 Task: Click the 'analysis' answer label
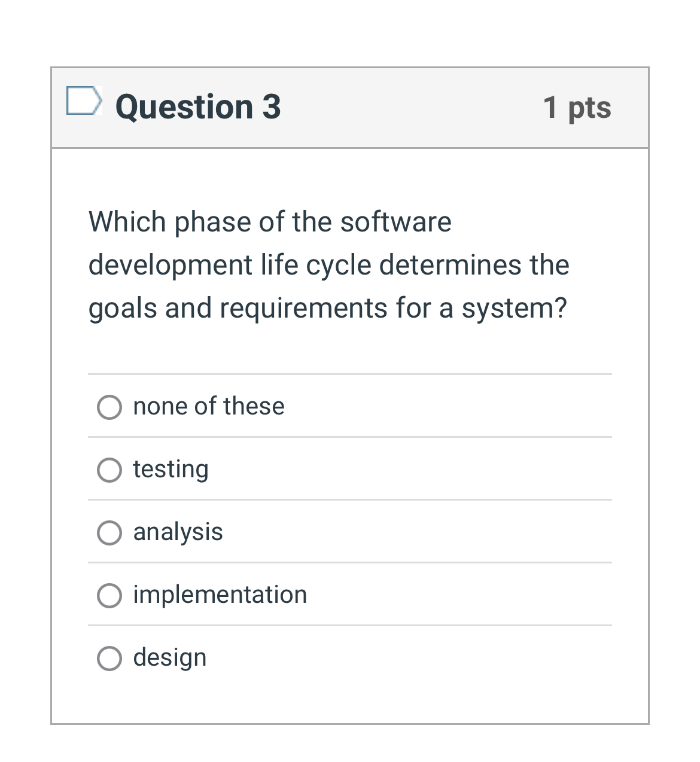[178, 532]
